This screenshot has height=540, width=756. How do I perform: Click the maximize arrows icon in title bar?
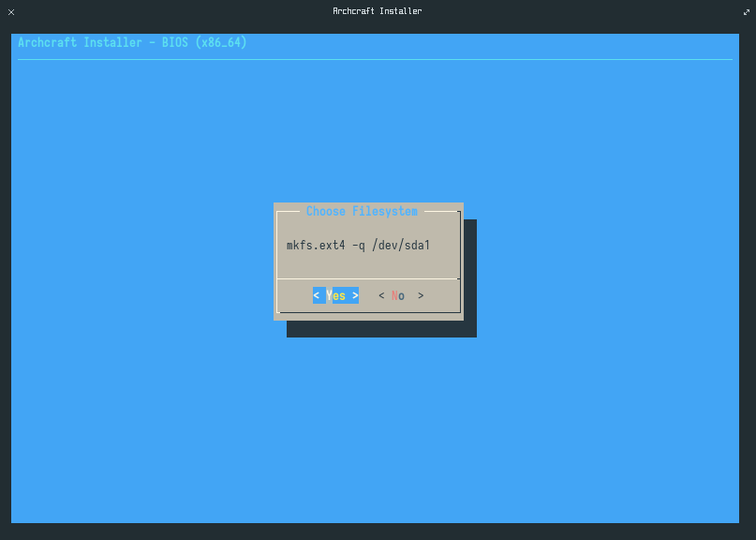click(747, 12)
